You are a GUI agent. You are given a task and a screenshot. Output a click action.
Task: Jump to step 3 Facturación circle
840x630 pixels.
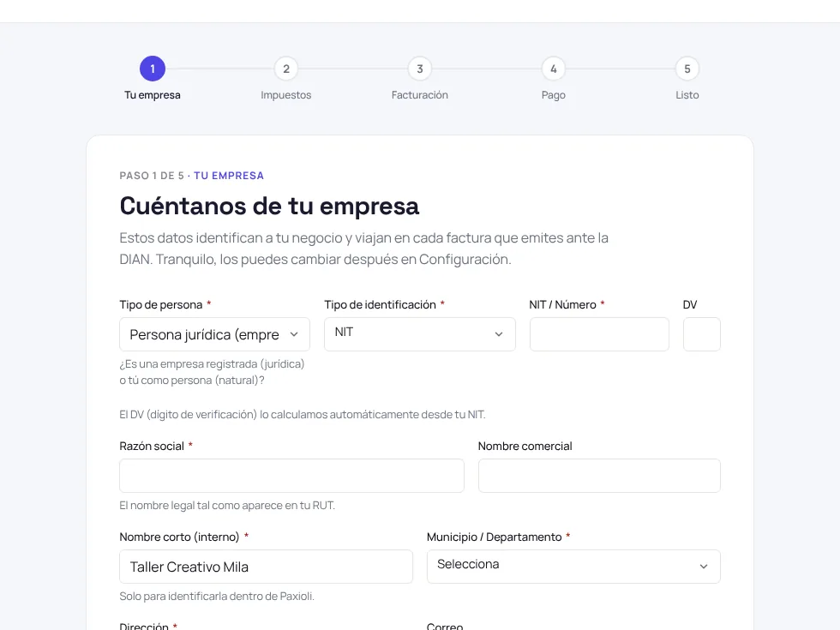pos(420,69)
